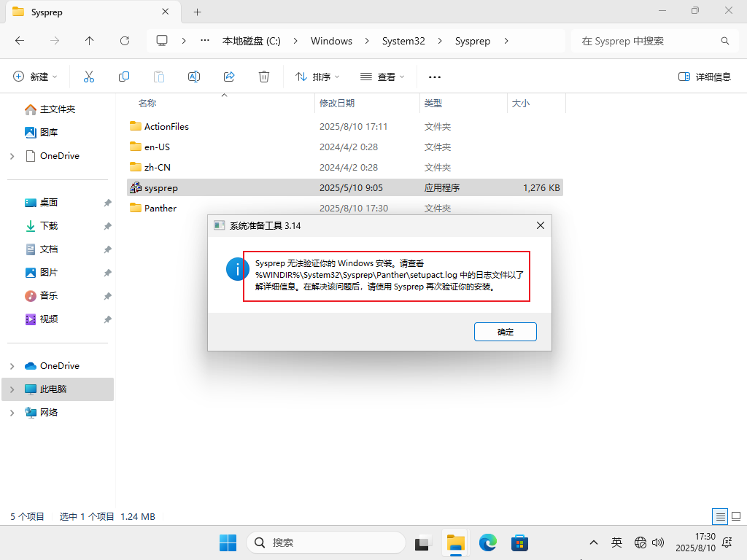Screen dimensions: 747x560
Task: Expand chevron after System32 breadcrumb
Action: (440, 41)
